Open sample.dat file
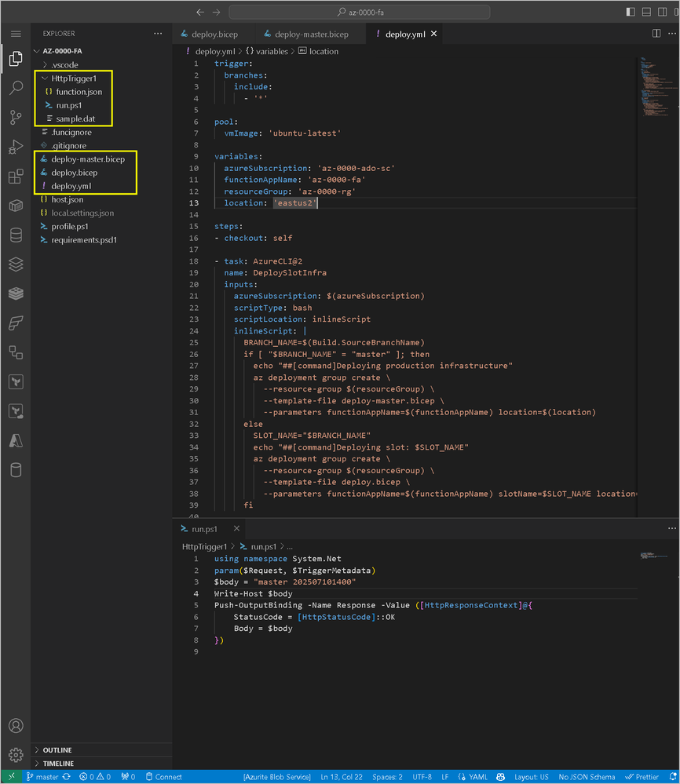This screenshot has width=680, height=784. pyautogui.click(x=75, y=119)
